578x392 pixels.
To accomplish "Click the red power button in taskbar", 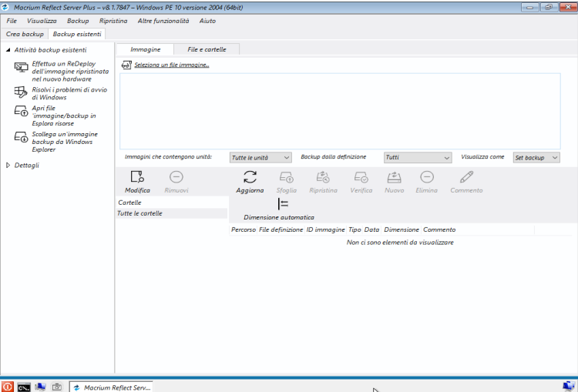I will [7, 387].
